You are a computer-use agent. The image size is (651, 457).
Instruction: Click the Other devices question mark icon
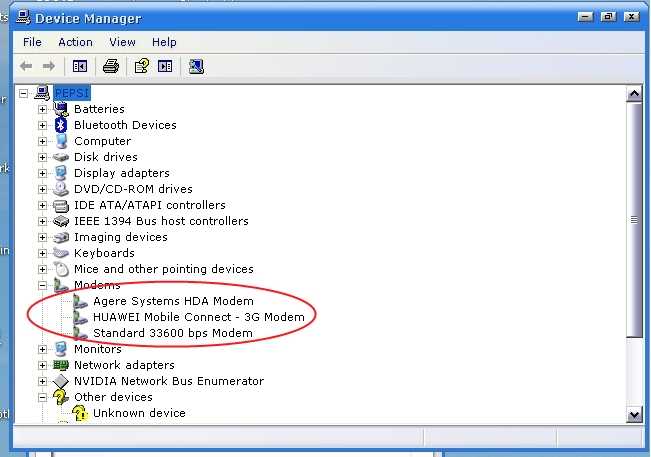pyautogui.click(x=61, y=397)
